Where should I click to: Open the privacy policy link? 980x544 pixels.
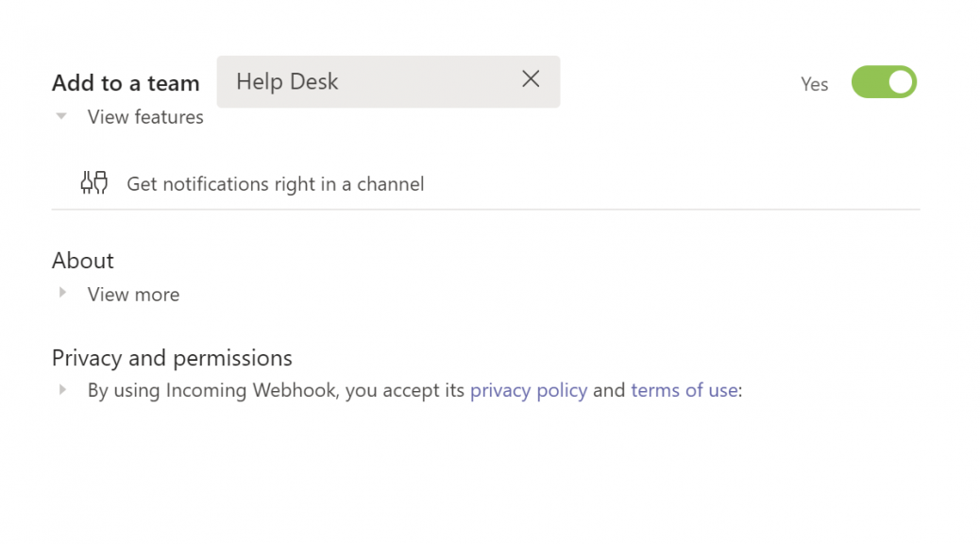tap(529, 390)
